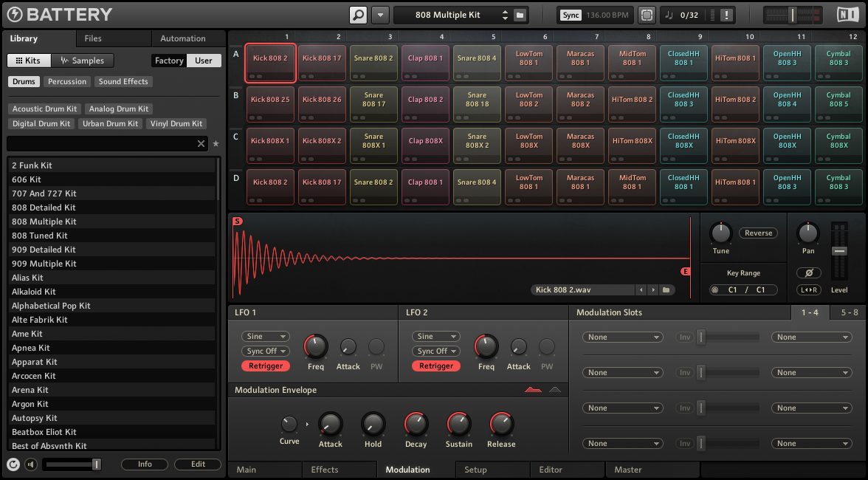
Task: Click the Battery logo icon
Action: (15, 14)
